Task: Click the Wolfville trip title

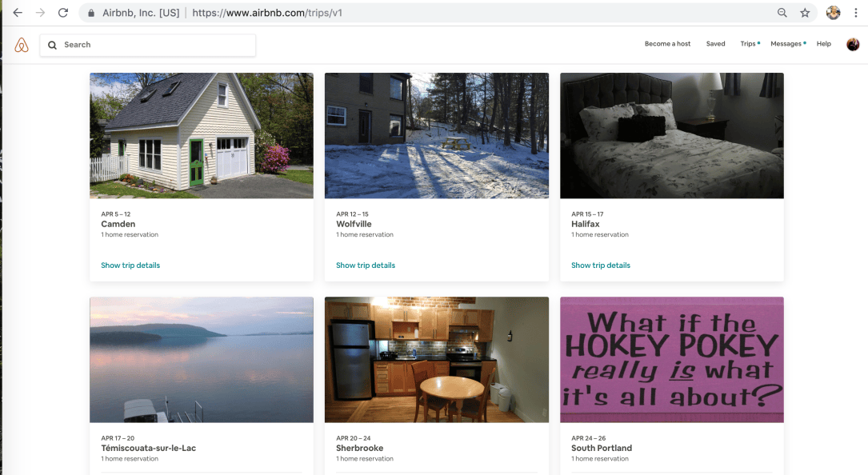Action: pyautogui.click(x=354, y=224)
